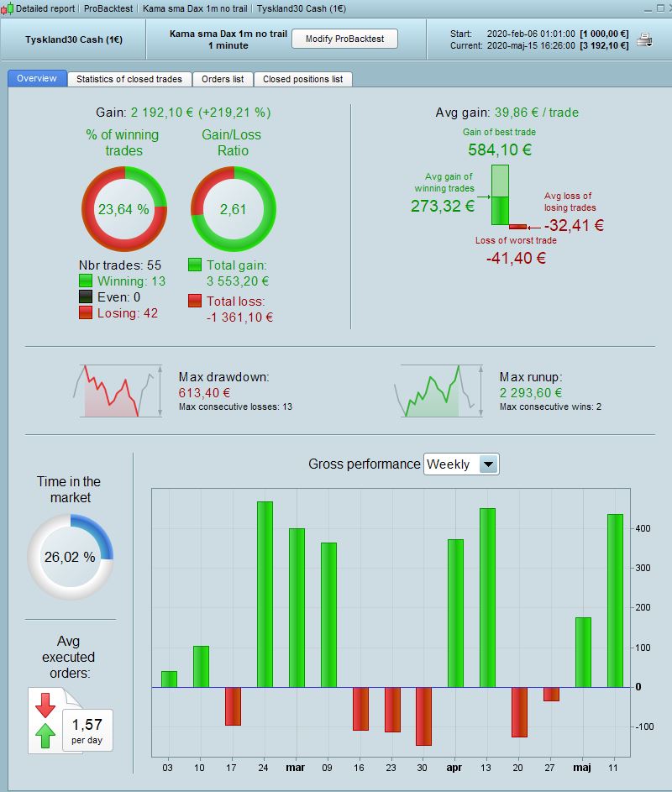Open the Orders list tab

223,79
